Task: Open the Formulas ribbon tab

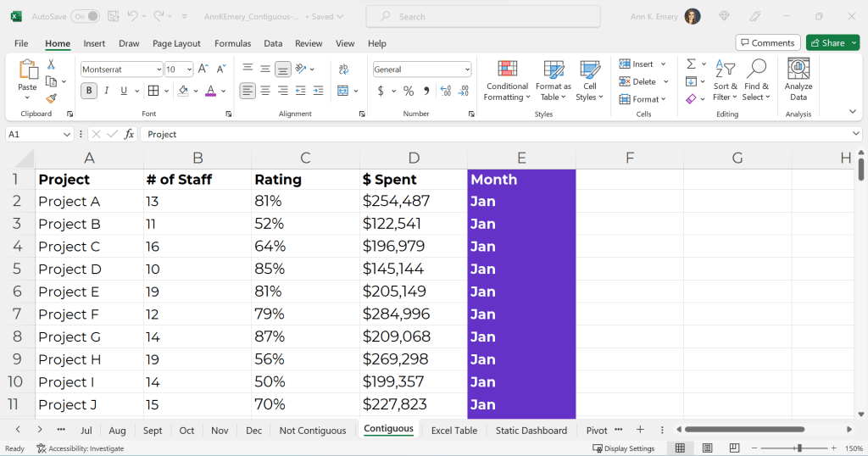Action: point(232,43)
